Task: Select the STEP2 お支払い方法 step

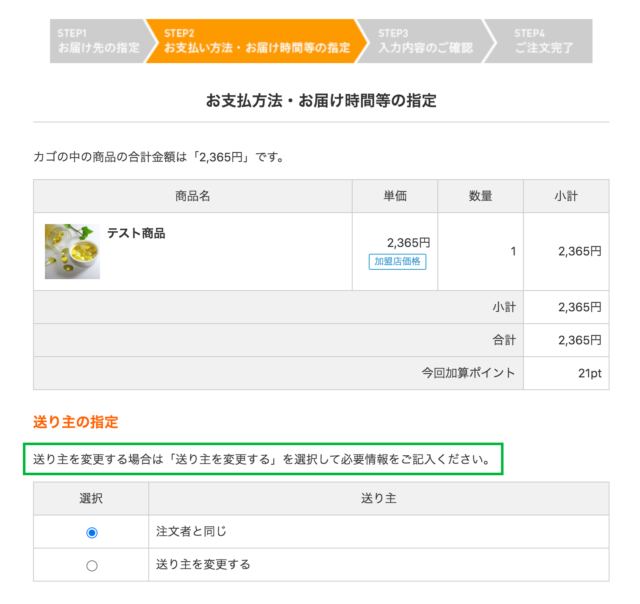Action: (x=255, y=41)
